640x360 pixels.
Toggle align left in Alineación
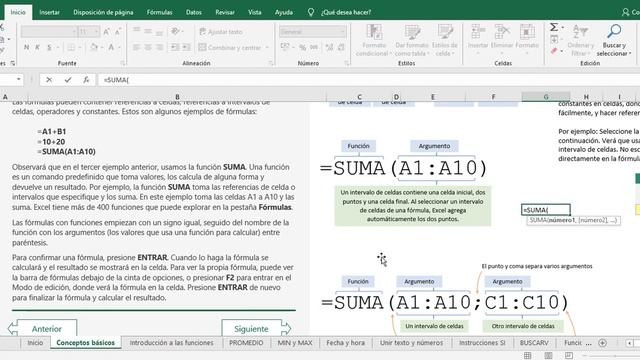click(136, 47)
